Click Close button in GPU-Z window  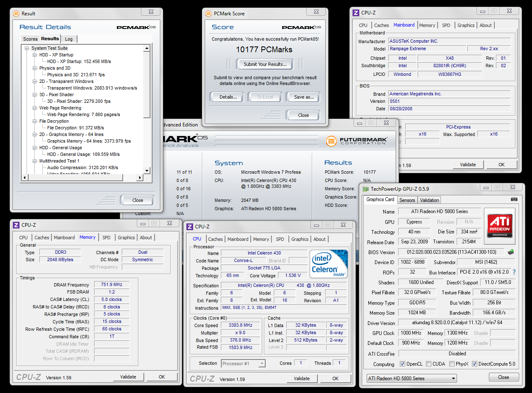503,377
